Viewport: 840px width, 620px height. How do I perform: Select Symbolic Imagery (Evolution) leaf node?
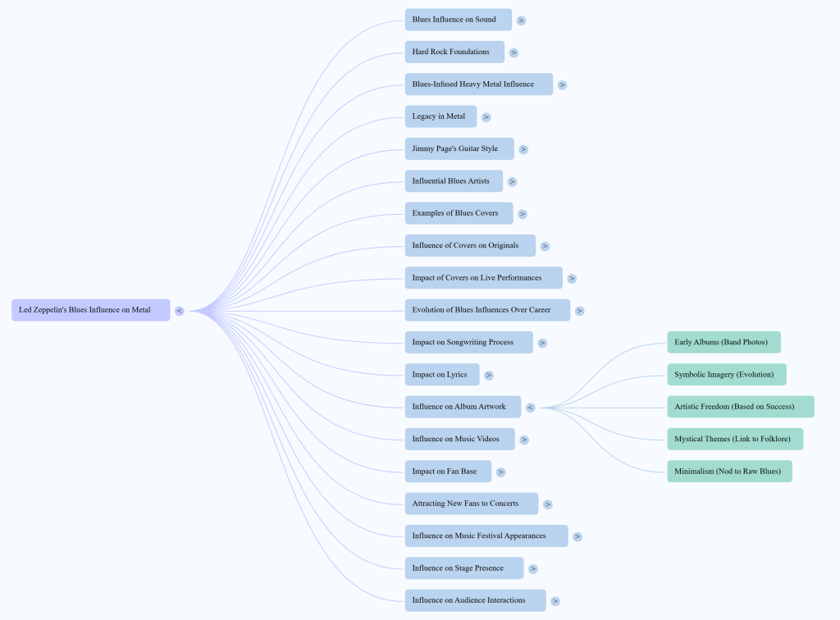coord(727,374)
